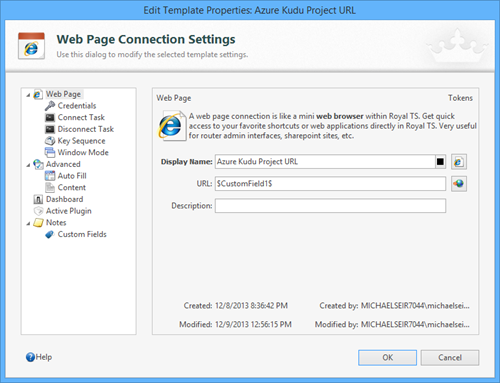Click the Web Page tree icon
Image resolution: width=500 pixels, height=383 pixels.
tap(38, 94)
